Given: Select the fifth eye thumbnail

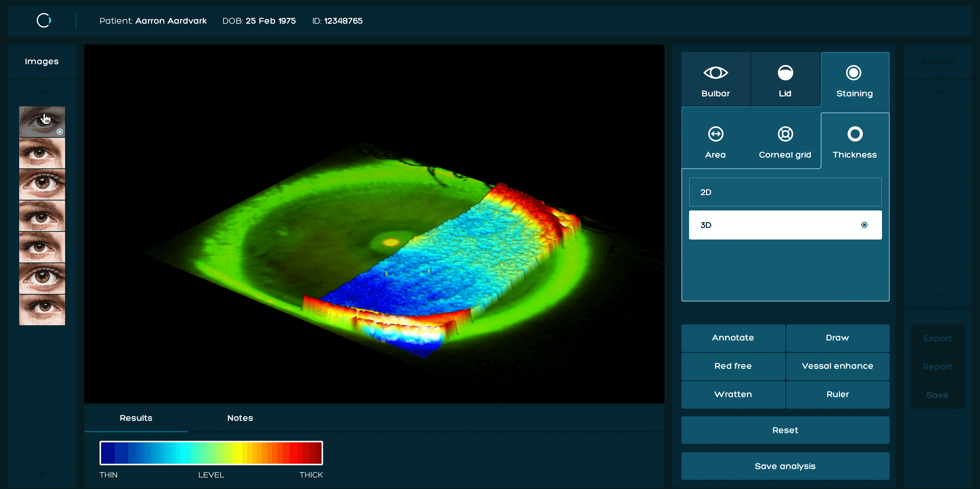Looking at the screenshot, I should coord(42,247).
